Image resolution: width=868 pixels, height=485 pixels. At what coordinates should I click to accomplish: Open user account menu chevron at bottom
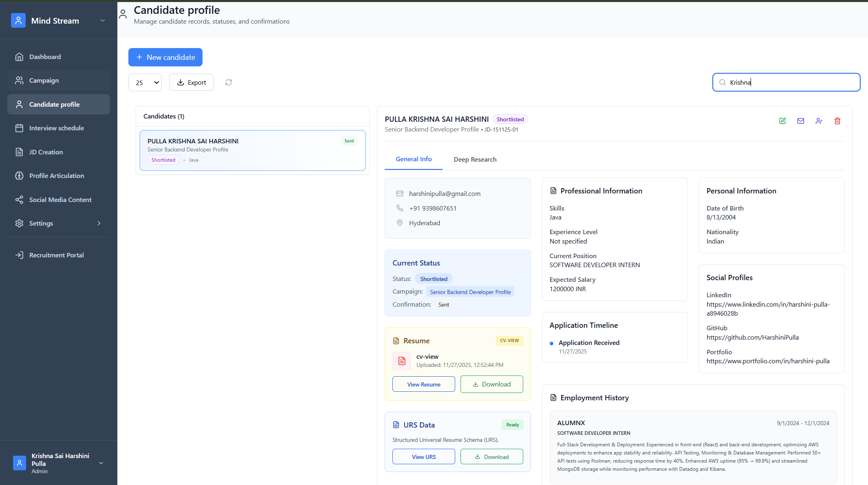[x=101, y=463]
